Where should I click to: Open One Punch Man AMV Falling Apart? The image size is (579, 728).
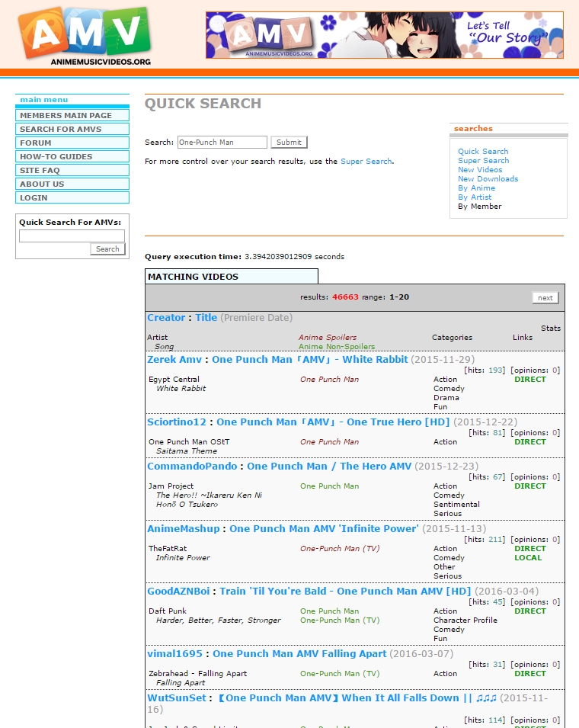299,654
